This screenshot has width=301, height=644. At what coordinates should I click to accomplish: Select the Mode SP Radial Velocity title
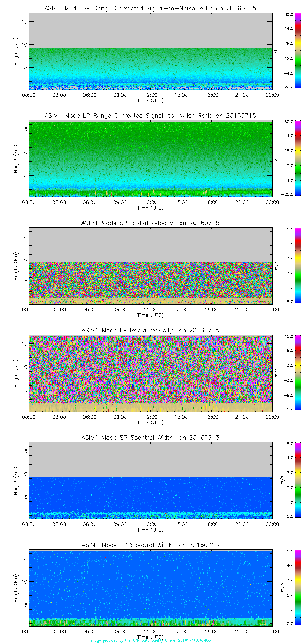click(x=150, y=223)
